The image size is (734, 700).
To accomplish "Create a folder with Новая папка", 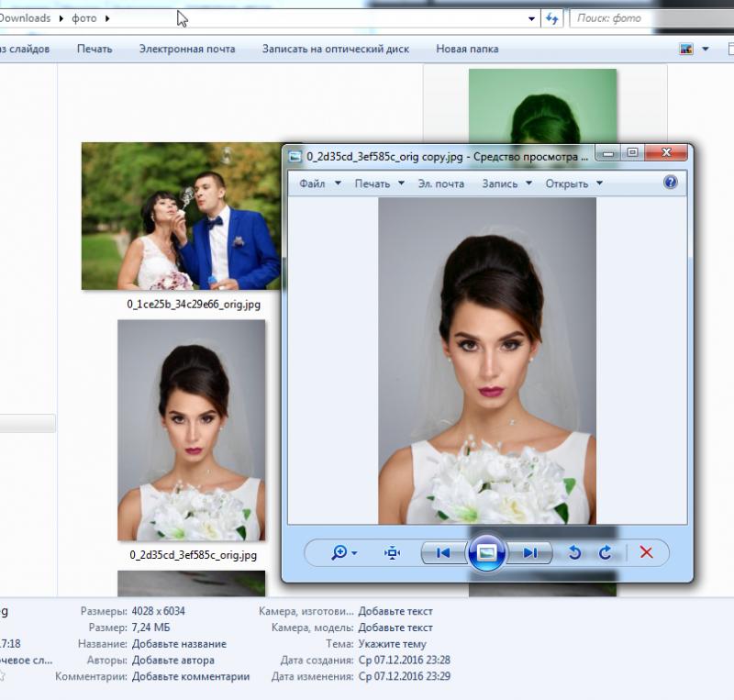I will 467,49.
